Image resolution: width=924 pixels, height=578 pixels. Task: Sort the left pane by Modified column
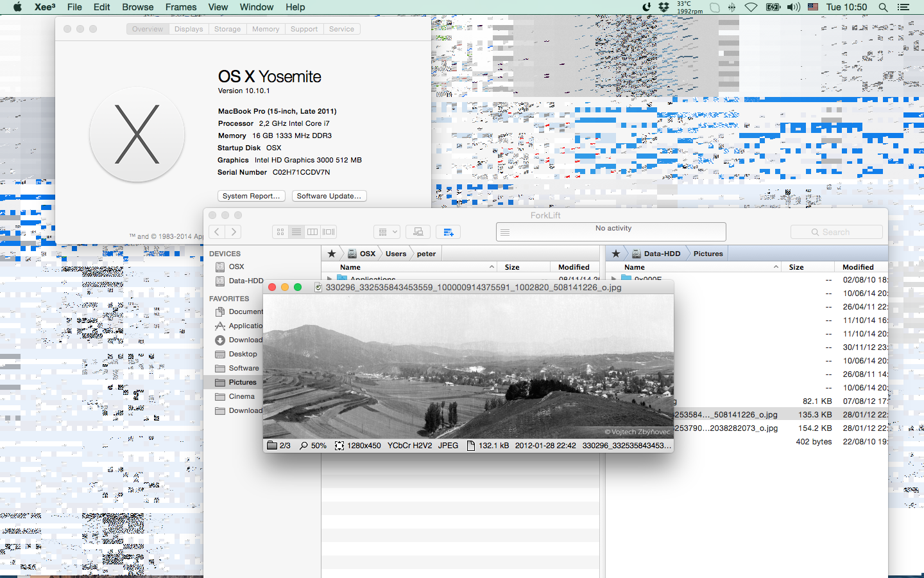click(x=575, y=267)
